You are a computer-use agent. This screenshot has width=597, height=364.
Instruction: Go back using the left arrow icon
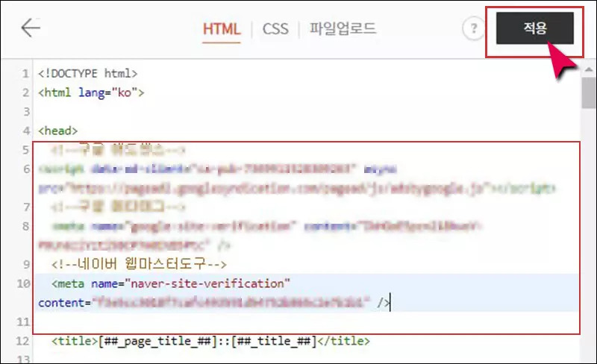[31, 28]
